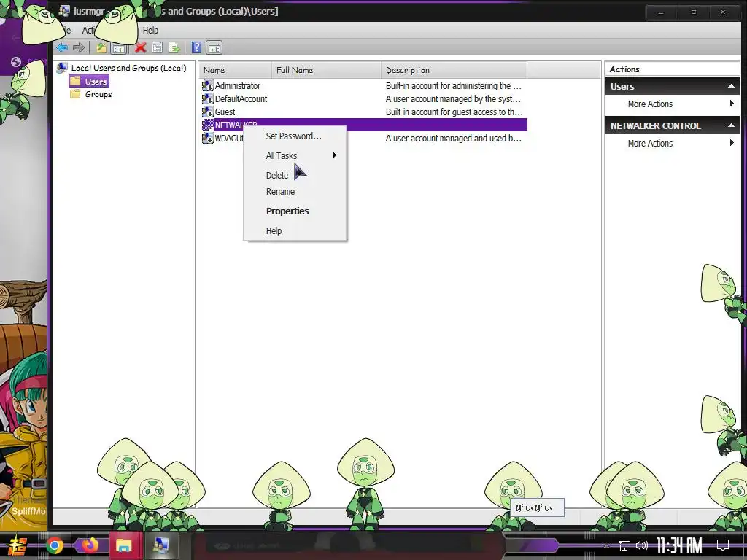Click the 'Built-in account for administering the' description
This screenshot has height=560, width=747.
[x=454, y=86]
